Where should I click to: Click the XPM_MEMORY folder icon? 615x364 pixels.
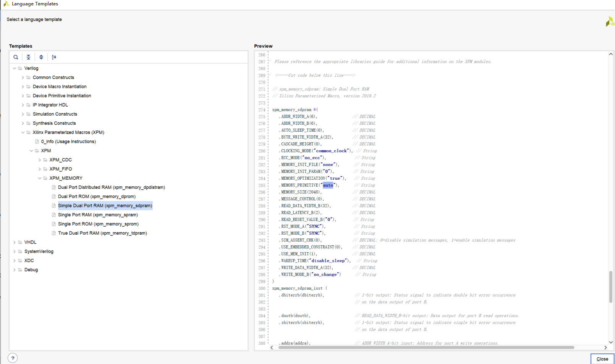point(45,178)
